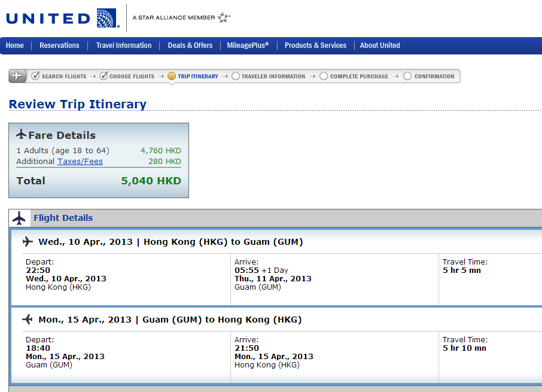Click the Choose Flights checkmark icon
This screenshot has height=392, width=542.
[x=103, y=76]
